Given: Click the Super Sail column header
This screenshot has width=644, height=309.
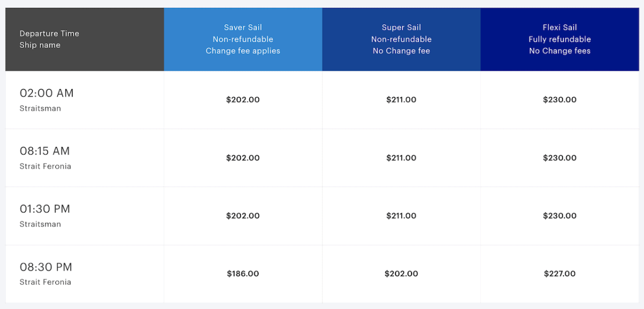Looking at the screenshot, I should pos(401,39).
